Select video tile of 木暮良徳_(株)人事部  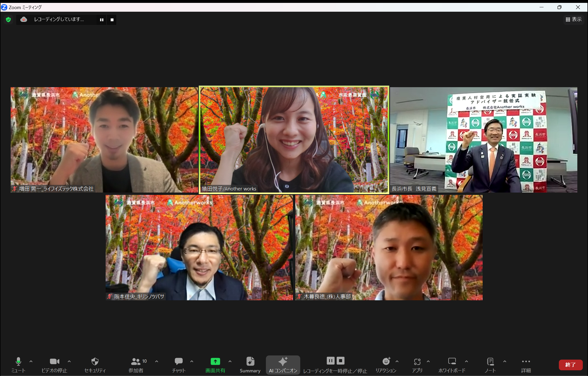(389, 247)
